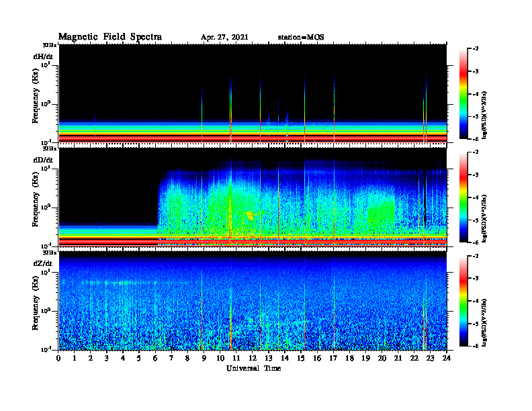Screen dimensions: 532x411
Task: Click the dH/dt panel color scale bar
Action: (x=463, y=93)
